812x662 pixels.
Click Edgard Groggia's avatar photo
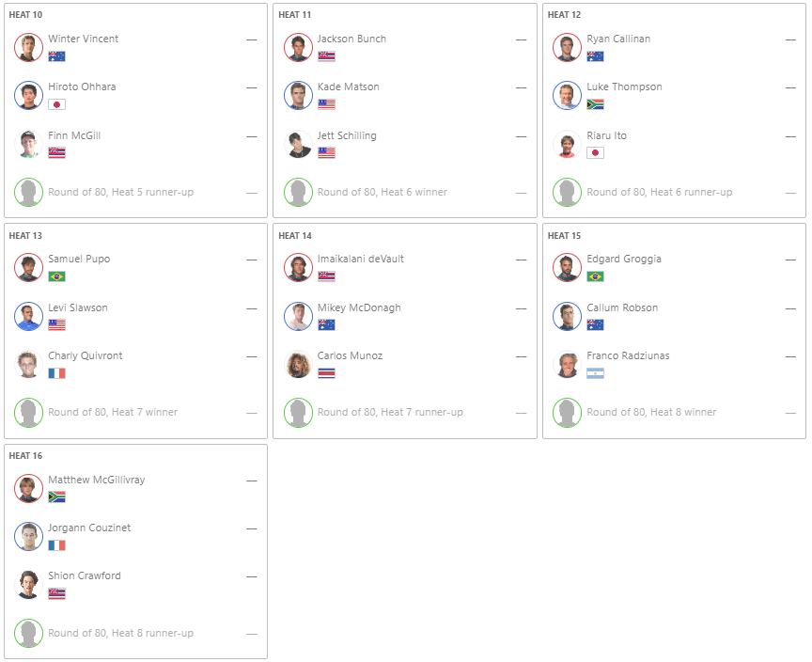point(568,267)
